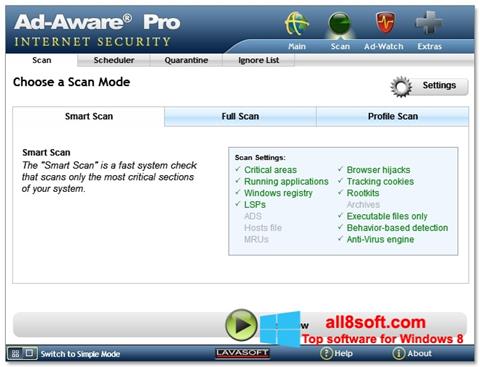Open the Quarantine tab
This screenshot has width=480, height=367.
pyautogui.click(x=186, y=60)
